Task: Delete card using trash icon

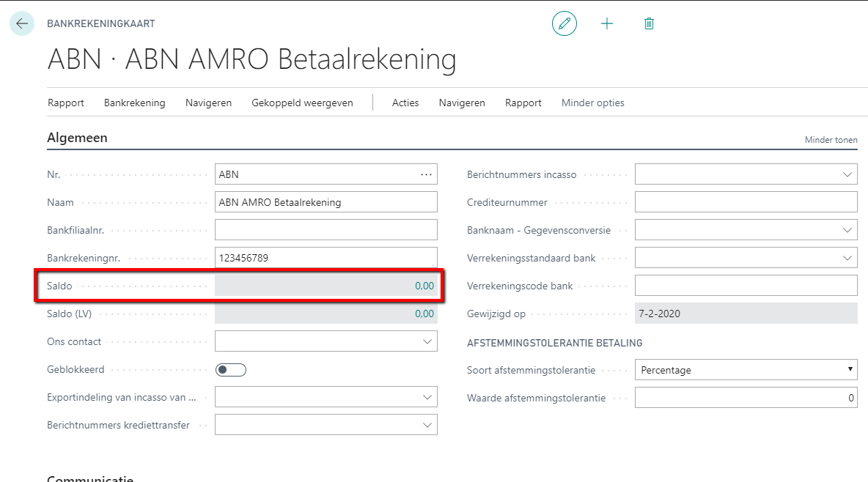Action: [x=649, y=23]
